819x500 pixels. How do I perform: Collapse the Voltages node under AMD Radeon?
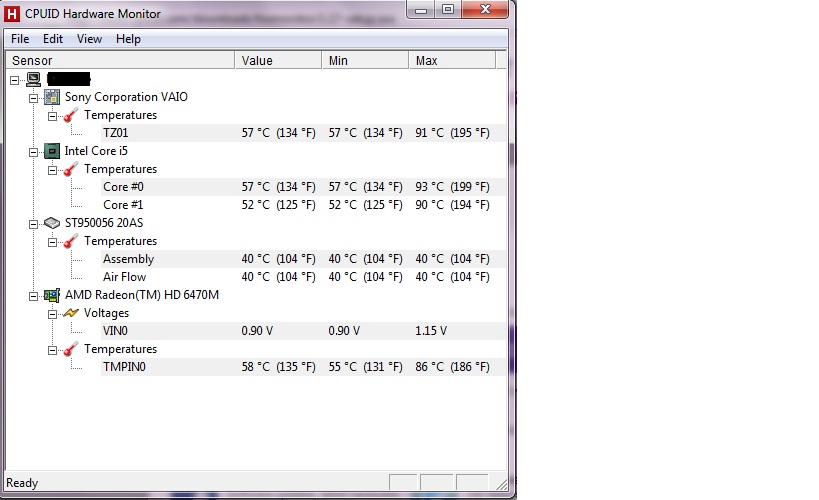(x=52, y=314)
